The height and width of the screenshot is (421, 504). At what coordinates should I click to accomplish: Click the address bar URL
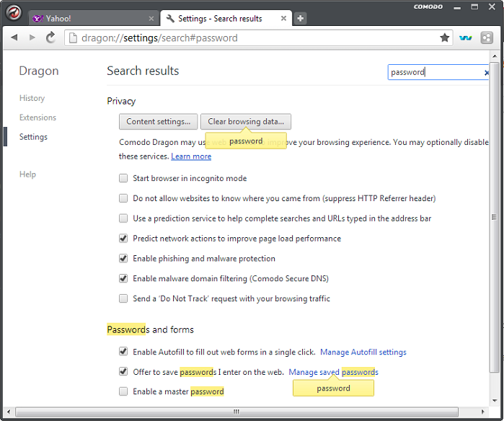(159, 38)
